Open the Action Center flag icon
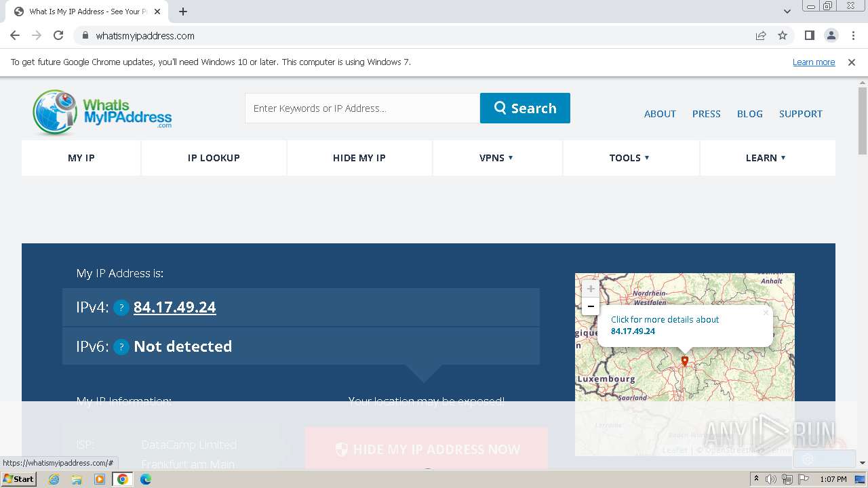The image size is (868, 488). coord(804,479)
